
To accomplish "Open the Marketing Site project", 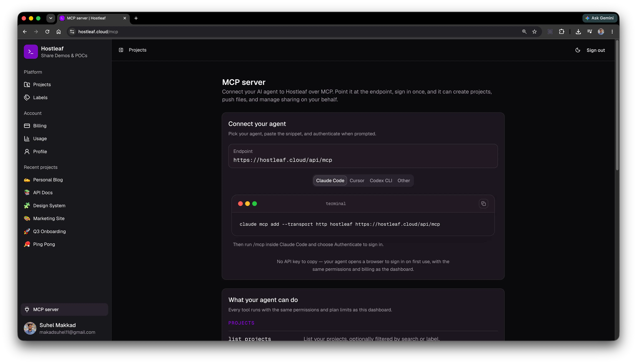I will 65,218.
